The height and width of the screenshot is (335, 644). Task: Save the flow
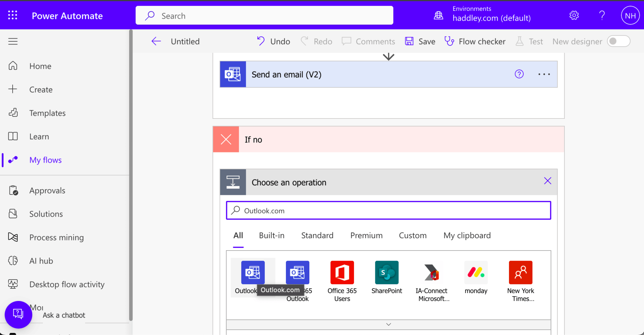(x=420, y=41)
